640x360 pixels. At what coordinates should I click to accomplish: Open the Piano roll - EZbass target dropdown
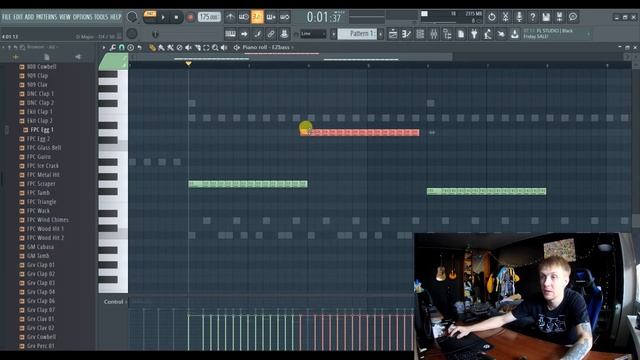point(268,48)
